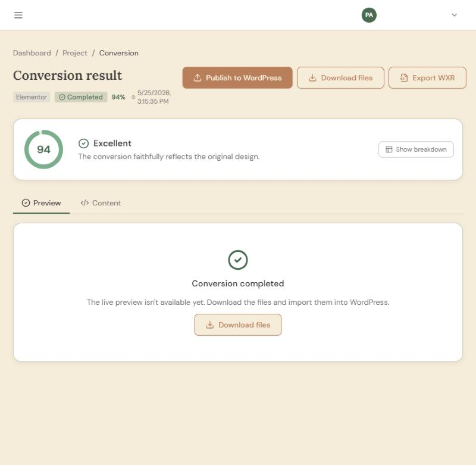Viewport: 476px width, 465px height.
Task: Switch to the Preview tab
Action: (x=41, y=203)
